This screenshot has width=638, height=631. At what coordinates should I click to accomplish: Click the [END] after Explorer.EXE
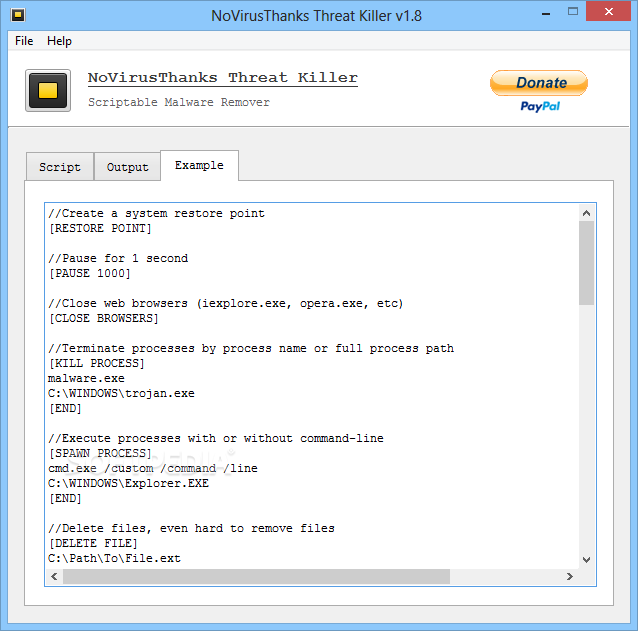[65, 498]
